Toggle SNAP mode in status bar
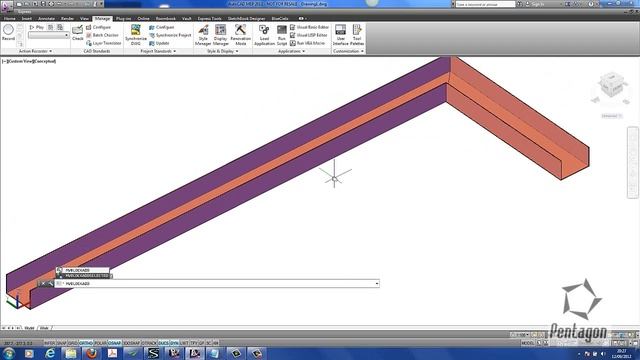Image resolution: width=640 pixels, height=360 pixels. (x=61, y=343)
